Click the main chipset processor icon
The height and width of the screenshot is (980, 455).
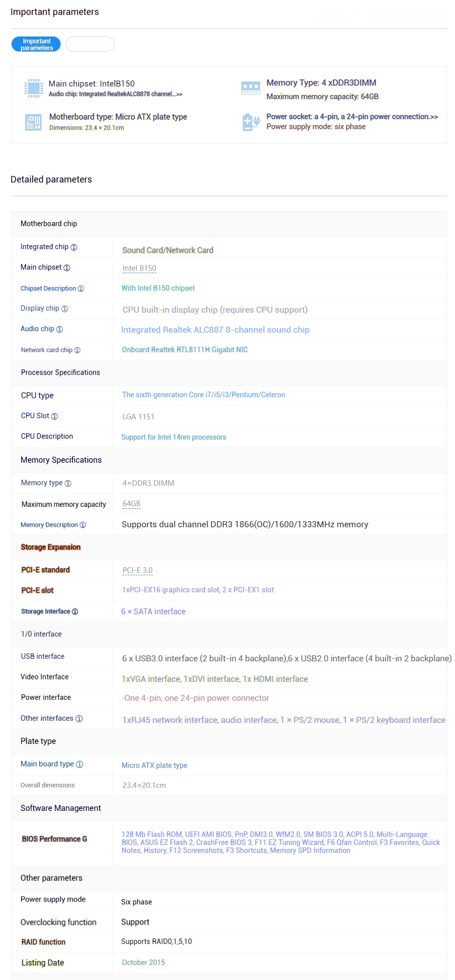pyautogui.click(x=34, y=88)
